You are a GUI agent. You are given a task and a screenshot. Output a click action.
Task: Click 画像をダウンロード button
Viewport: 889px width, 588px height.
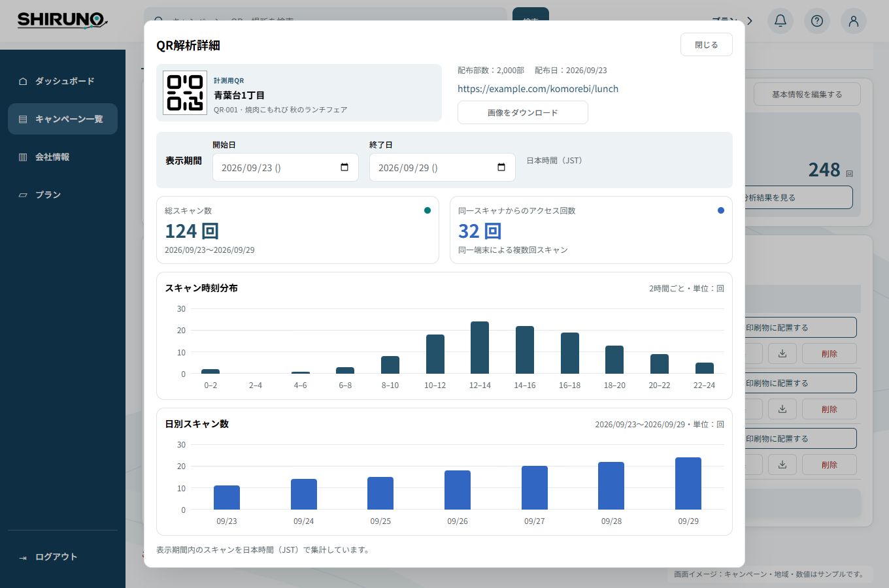(523, 112)
